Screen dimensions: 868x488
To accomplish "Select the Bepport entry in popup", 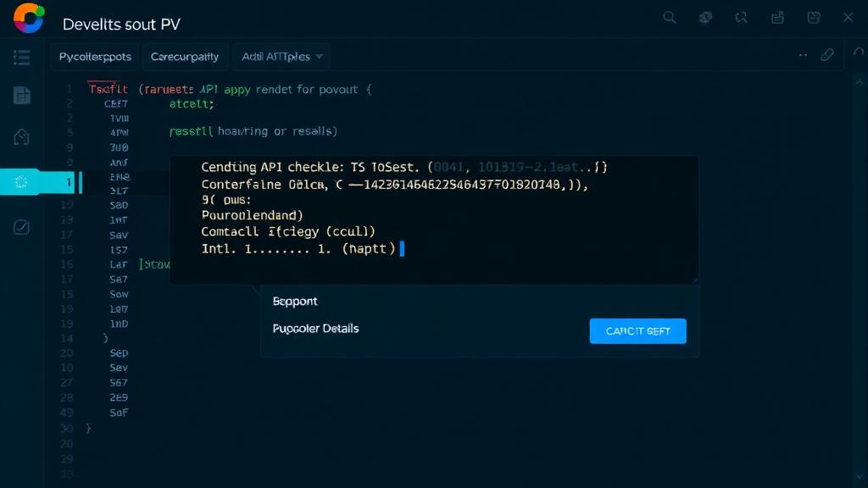I will point(295,302).
